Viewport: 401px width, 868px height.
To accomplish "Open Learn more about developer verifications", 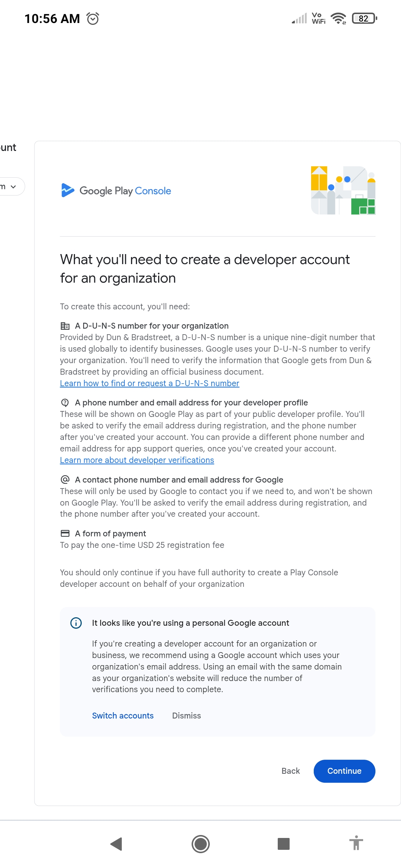I will coord(137,460).
